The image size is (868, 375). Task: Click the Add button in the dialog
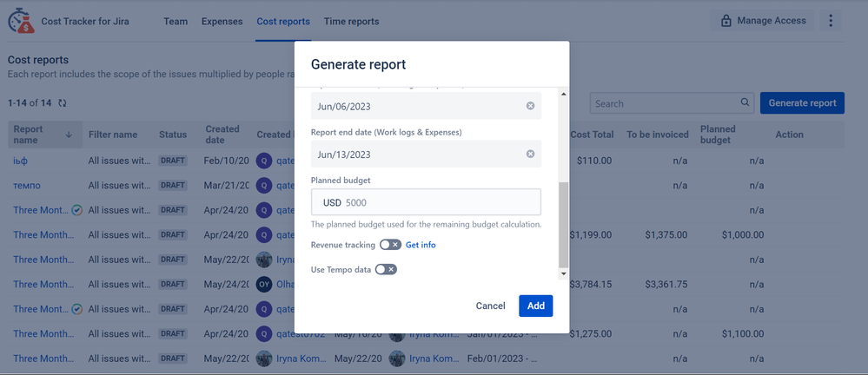coord(536,306)
